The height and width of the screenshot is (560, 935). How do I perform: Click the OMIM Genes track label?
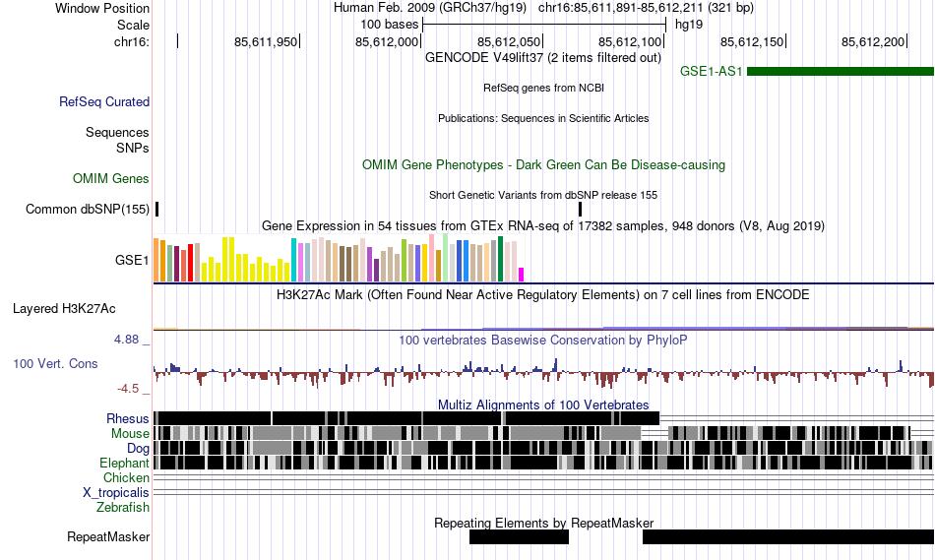click(x=110, y=178)
